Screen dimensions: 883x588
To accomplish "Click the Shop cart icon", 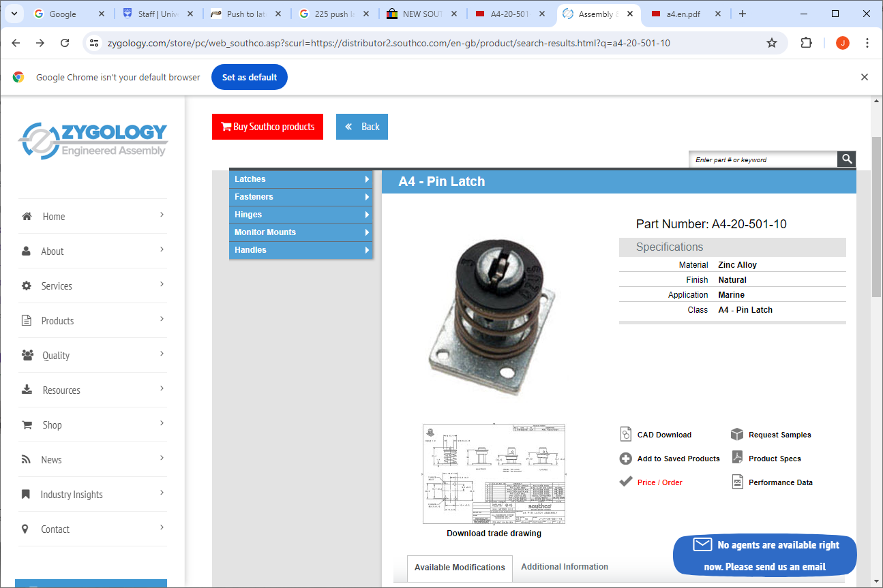I will tap(27, 425).
